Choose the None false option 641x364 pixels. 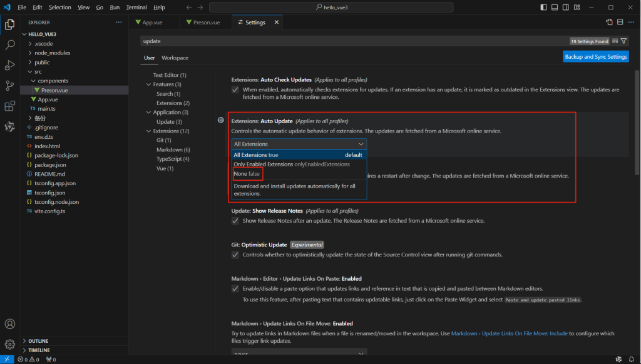pyautogui.click(x=299, y=174)
